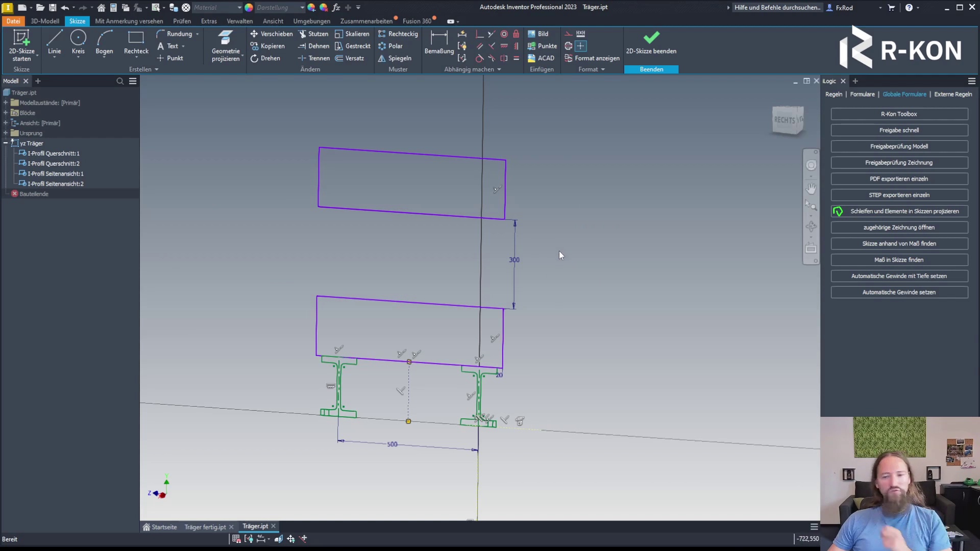Toggle Format anzeigen option
Screen dimensions: 980x551
[592, 58]
